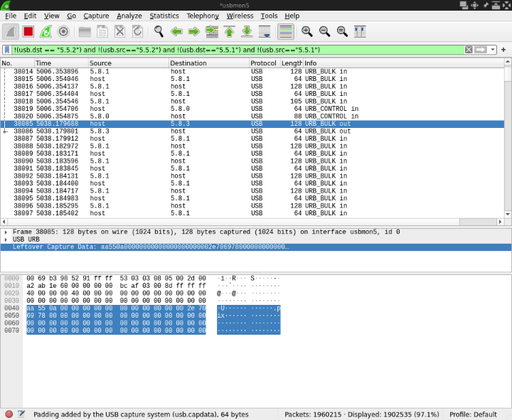The width and height of the screenshot is (512, 420).
Task: Open the Tools menu
Action: click(269, 16)
